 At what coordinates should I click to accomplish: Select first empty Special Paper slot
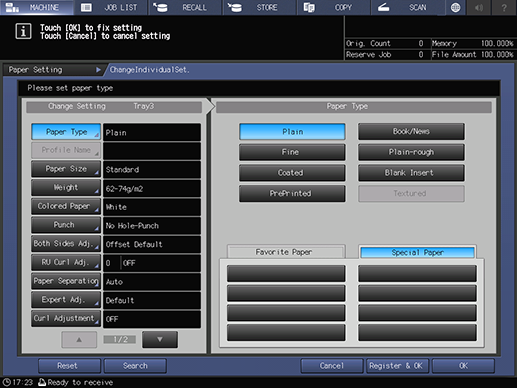click(x=417, y=273)
